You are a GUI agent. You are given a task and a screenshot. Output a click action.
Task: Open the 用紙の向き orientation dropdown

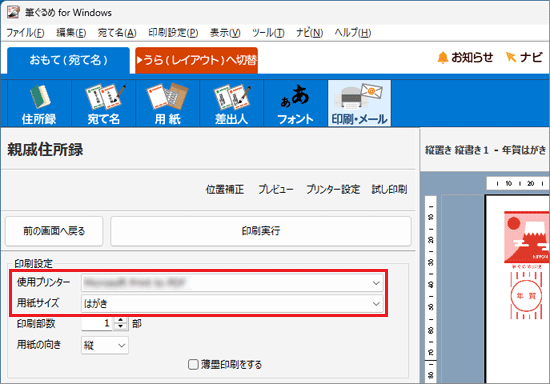tap(105, 345)
